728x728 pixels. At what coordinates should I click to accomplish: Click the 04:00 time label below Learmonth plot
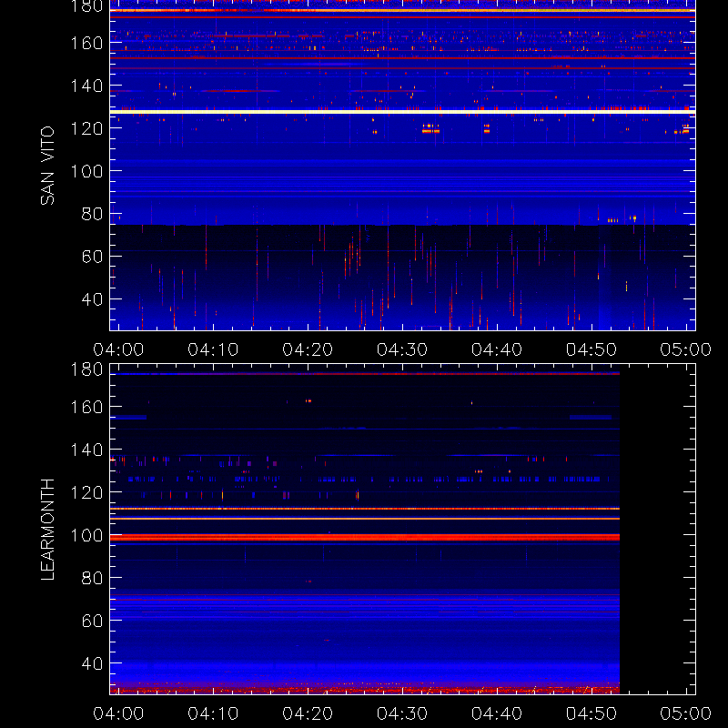(118, 713)
